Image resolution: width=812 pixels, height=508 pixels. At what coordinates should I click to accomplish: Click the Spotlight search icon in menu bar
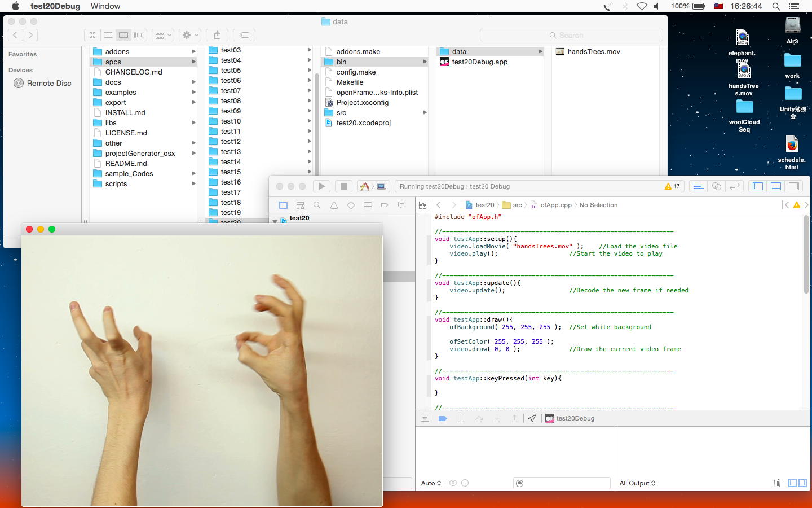(x=776, y=6)
